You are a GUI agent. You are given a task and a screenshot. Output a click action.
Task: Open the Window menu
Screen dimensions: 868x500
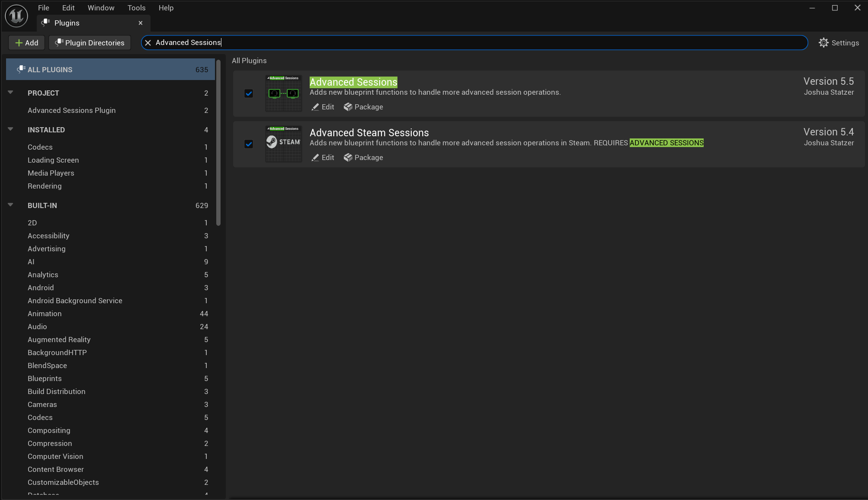pyautogui.click(x=101, y=8)
